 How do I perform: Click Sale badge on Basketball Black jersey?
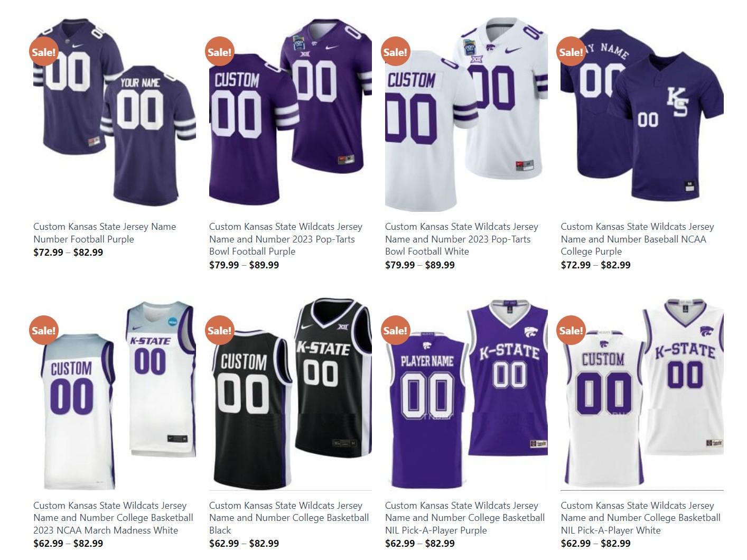coord(219,330)
